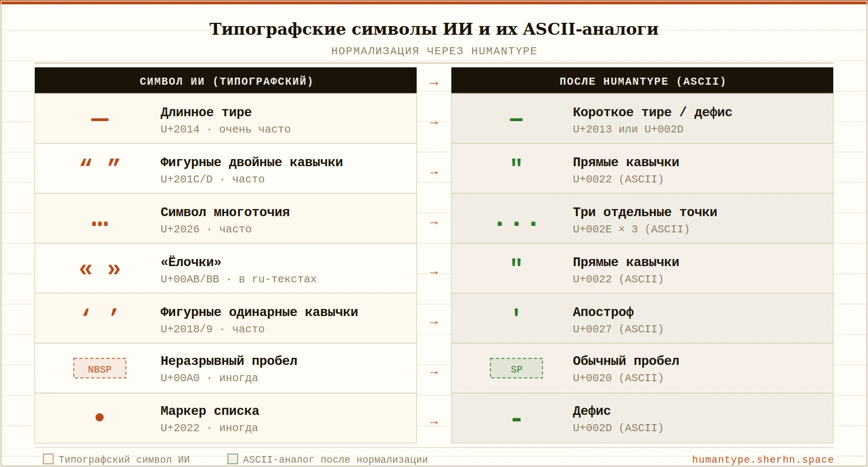Click the ПОСЛЕ HUMANTYPE (ASCII) column header
The width and height of the screenshot is (868, 467).
point(642,80)
